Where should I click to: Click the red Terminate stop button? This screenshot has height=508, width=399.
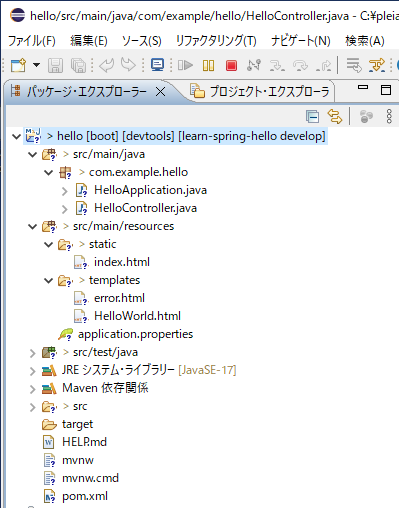click(231, 65)
